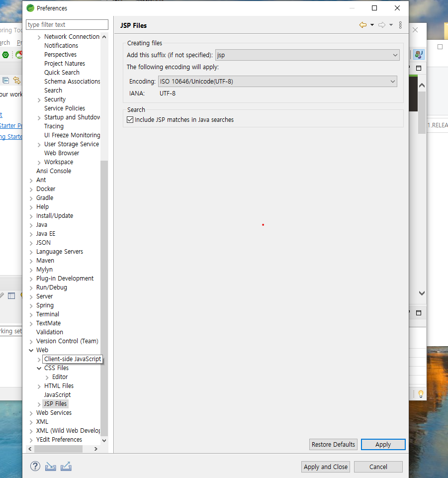Click the link-with-editor arrows icon in background window
448x478 pixels.
point(16,81)
